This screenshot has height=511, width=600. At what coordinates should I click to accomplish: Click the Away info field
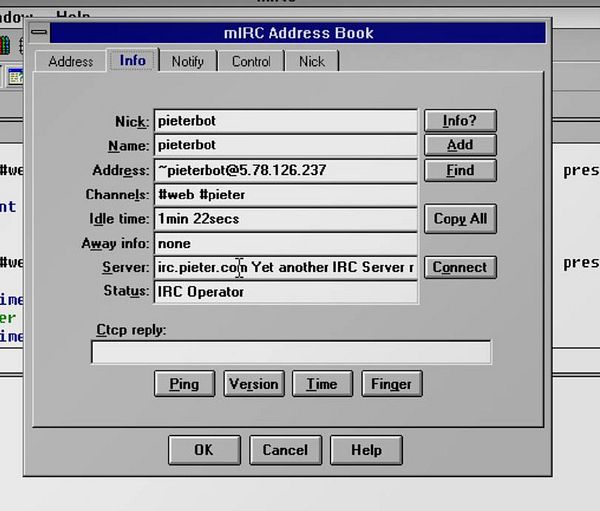[286, 244]
